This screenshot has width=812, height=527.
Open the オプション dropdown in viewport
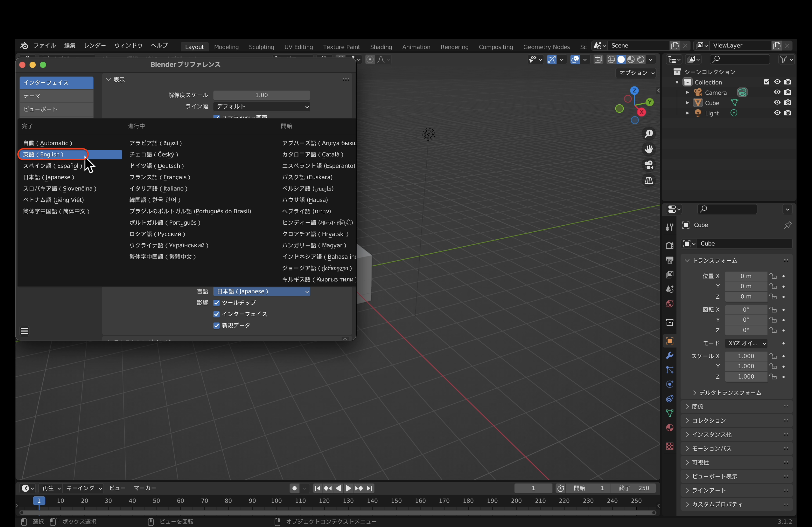pyautogui.click(x=636, y=73)
